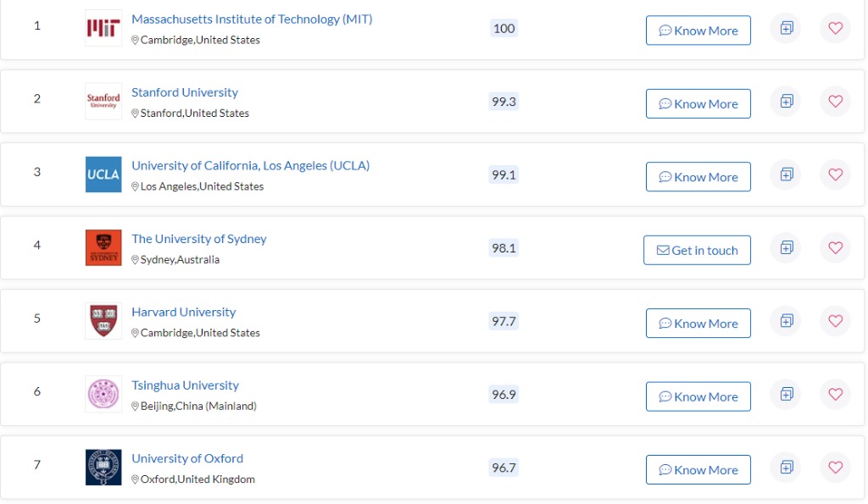Open University of California, Los Angeles link
Image resolution: width=868 pixels, height=504 pixels.
point(250,165)
